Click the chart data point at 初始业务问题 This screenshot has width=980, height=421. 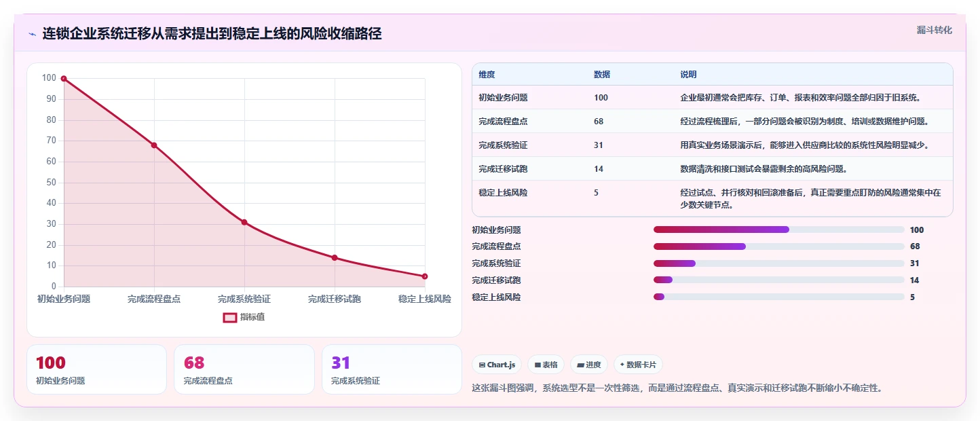click(64, 79)
